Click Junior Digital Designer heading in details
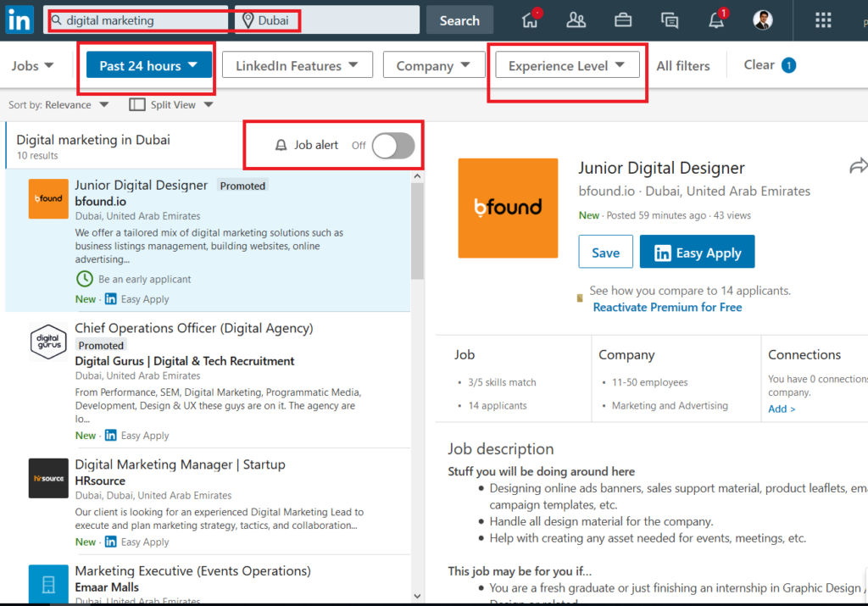 [x=661, y=168]
